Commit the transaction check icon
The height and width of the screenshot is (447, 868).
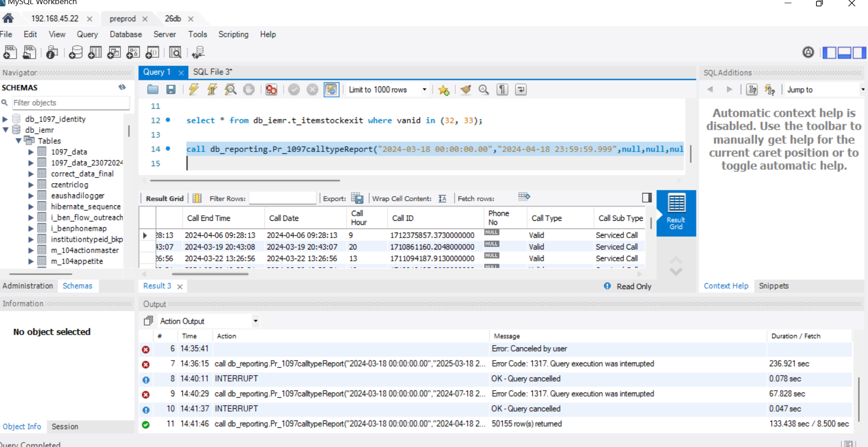click(294, 90)
